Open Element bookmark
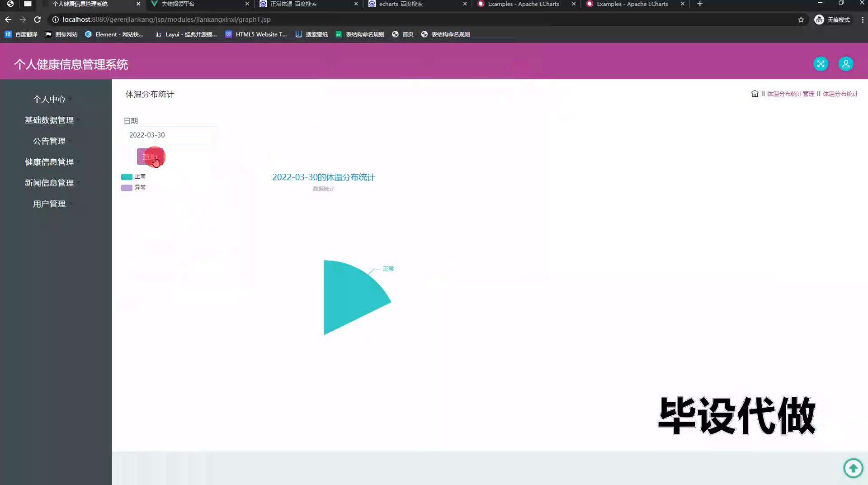Image resolution: width=868 pixels, height=485 pixels. coord(114,34)
